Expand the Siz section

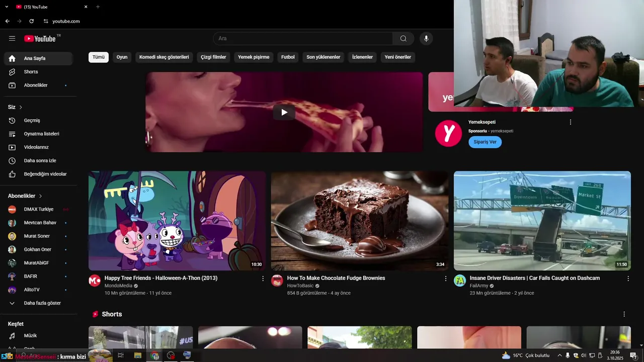(15, 107)
